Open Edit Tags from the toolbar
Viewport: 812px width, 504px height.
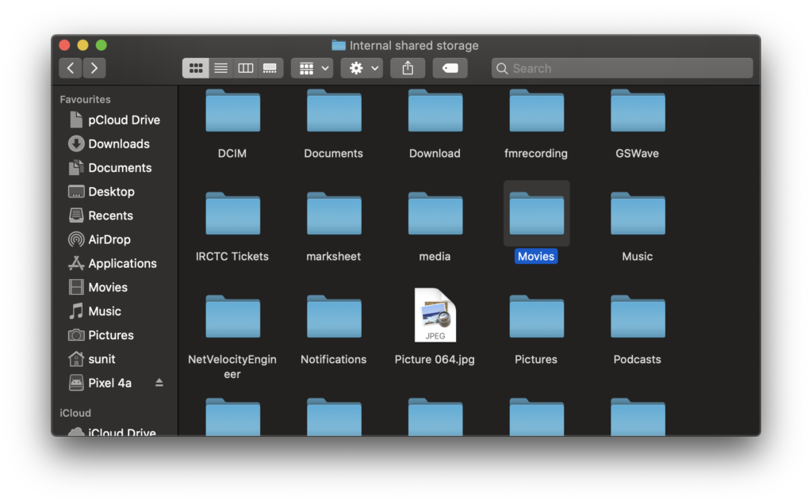(x=450, y=68)
